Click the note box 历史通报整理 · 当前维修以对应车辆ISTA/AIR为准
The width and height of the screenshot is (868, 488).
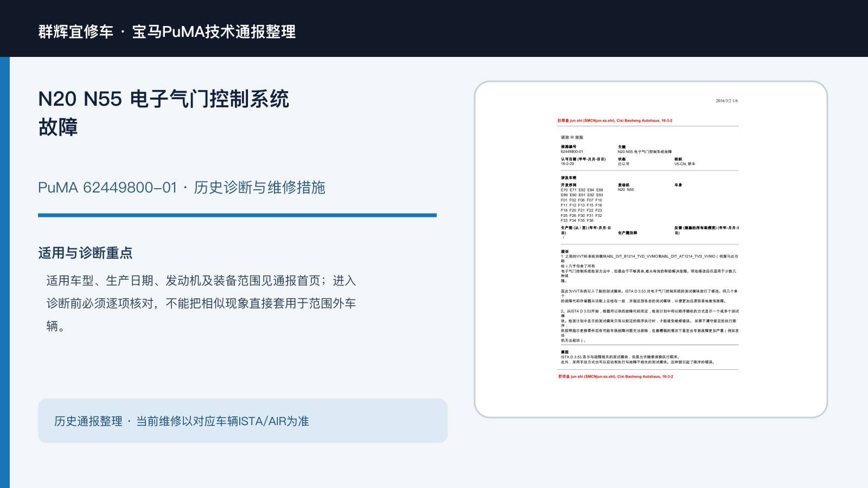tap(242, 421)
